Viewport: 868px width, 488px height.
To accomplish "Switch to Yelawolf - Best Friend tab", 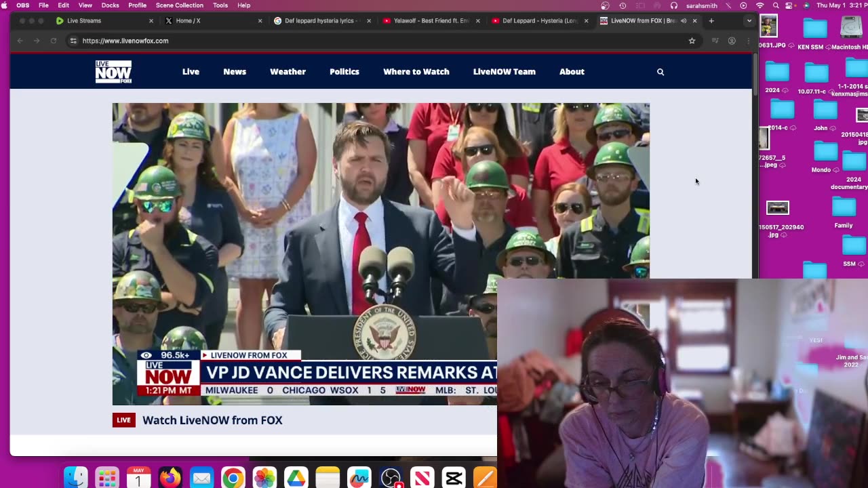I will click(x=430, y=21).
